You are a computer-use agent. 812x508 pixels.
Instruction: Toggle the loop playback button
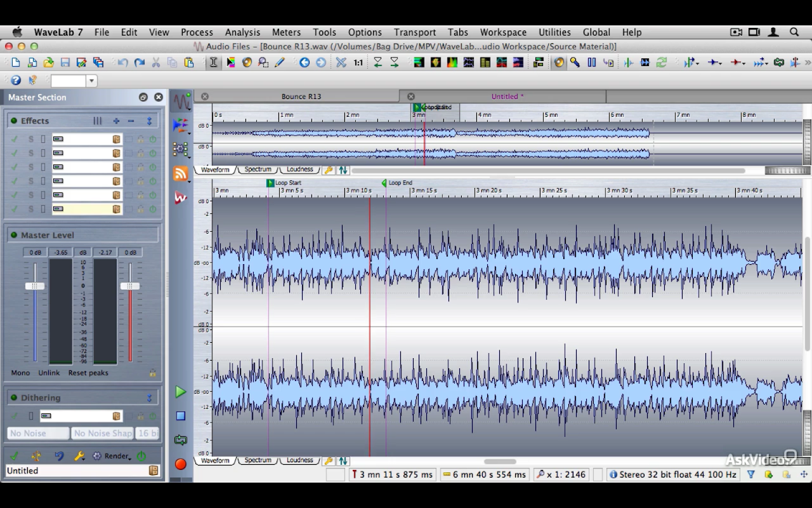[181, 440]
